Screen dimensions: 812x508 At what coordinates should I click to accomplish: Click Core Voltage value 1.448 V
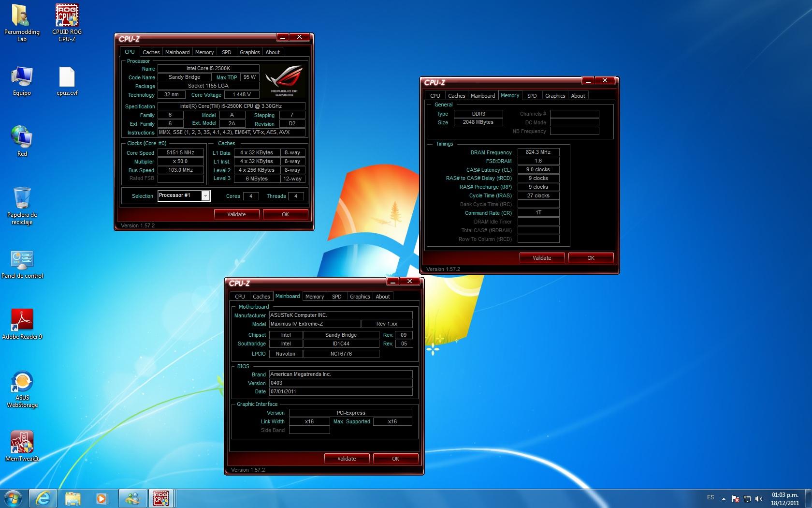[242, 94]
